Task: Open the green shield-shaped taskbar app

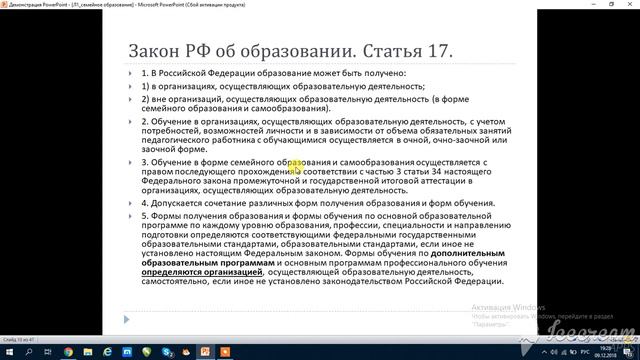Action: click(147, 352)
